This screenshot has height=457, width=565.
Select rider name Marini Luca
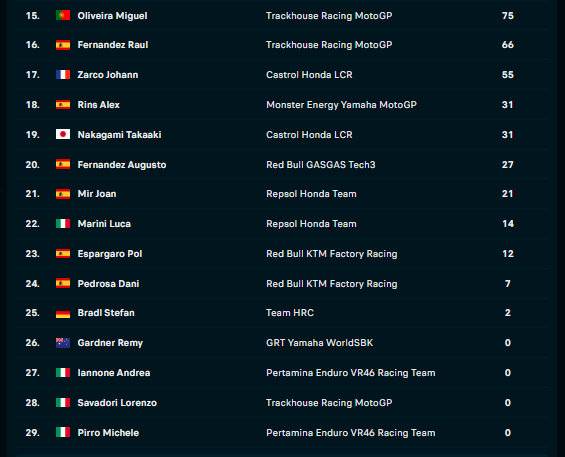pos(104,224)
